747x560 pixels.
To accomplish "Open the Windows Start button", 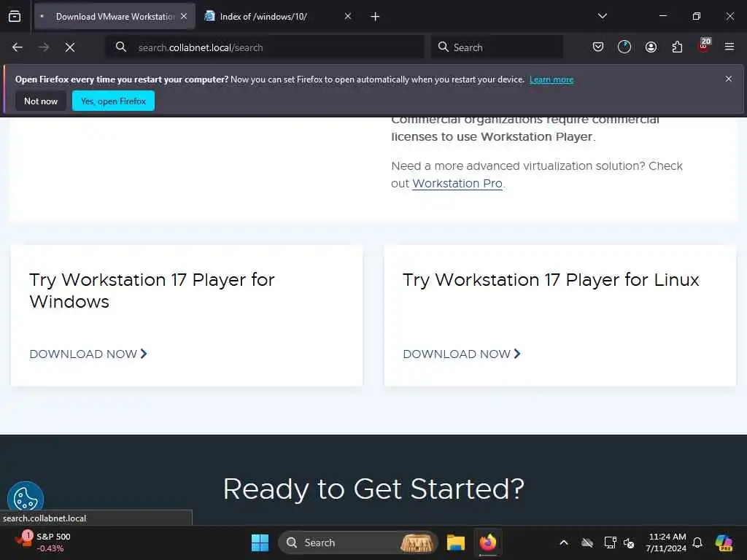I will pyautogui.click(x=260, y=542).
